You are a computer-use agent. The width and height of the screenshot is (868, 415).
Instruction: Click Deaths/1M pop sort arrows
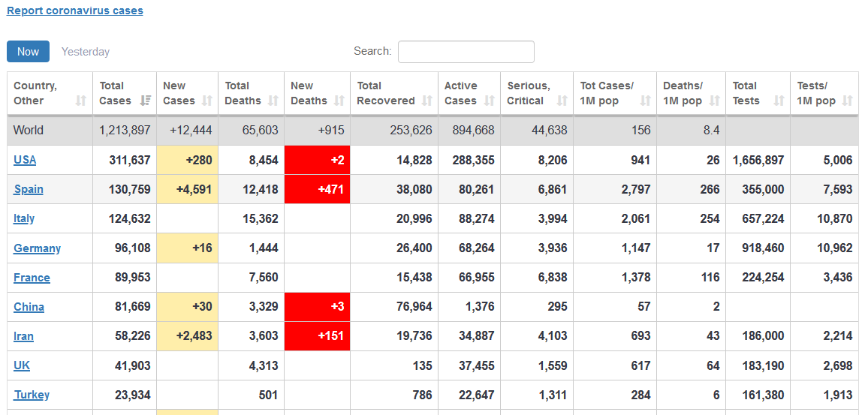(715, 101)
